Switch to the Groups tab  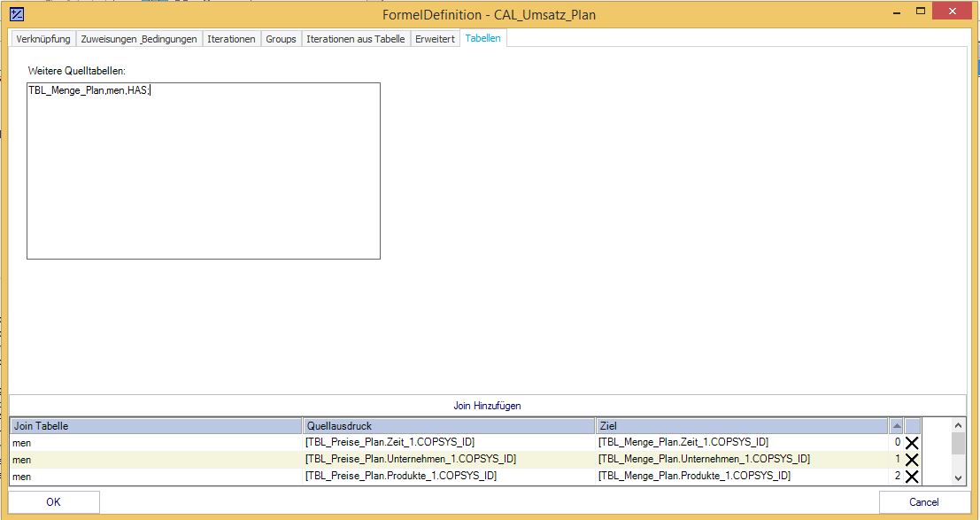pos(282,39)
